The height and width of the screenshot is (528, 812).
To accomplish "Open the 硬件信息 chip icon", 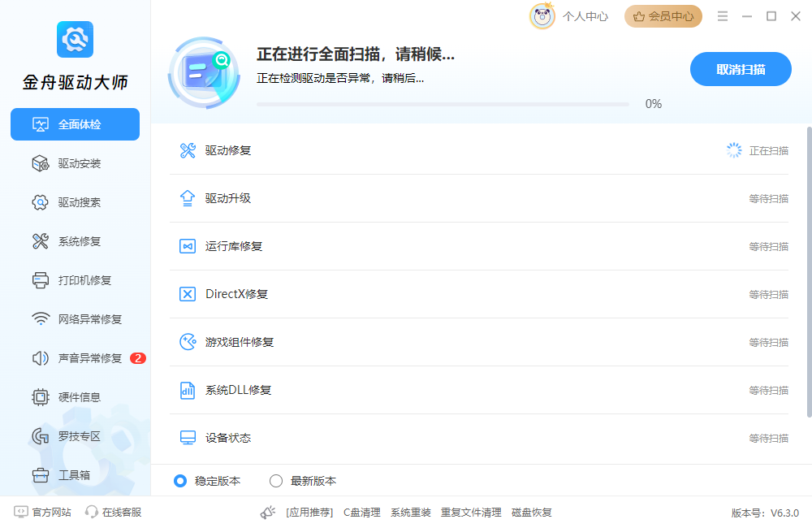I will (x=41, y=396).
